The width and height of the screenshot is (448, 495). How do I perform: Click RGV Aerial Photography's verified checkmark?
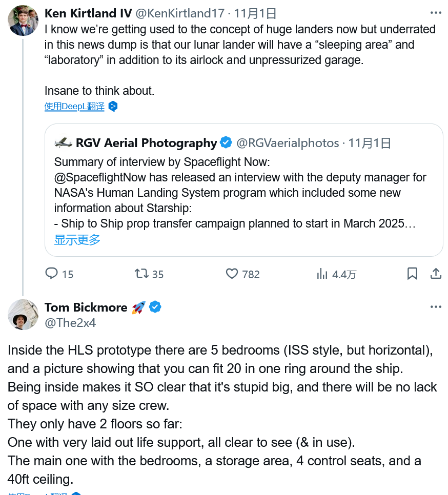(226, 142)
